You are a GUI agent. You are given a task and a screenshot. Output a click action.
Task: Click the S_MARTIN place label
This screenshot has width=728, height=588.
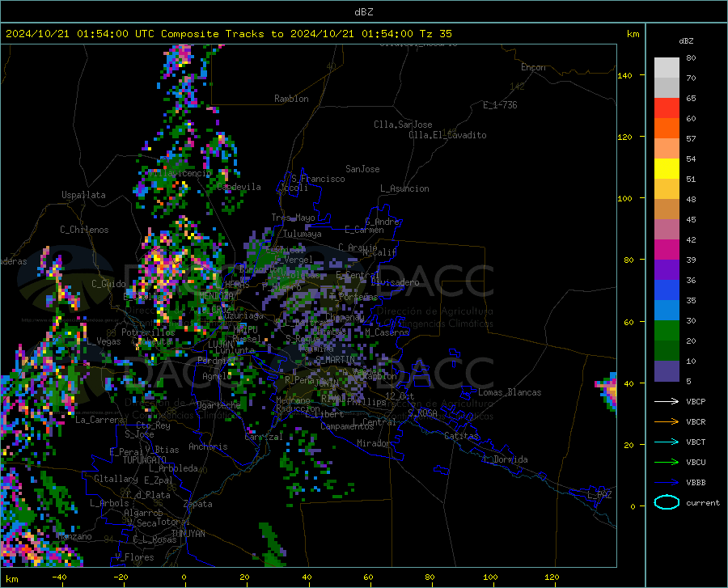tap(335, 360)
